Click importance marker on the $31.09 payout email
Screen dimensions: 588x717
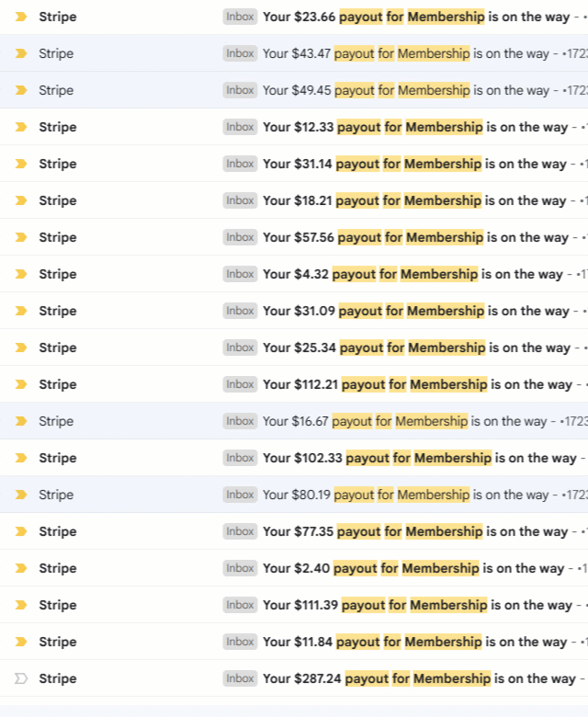pos(21,311)
